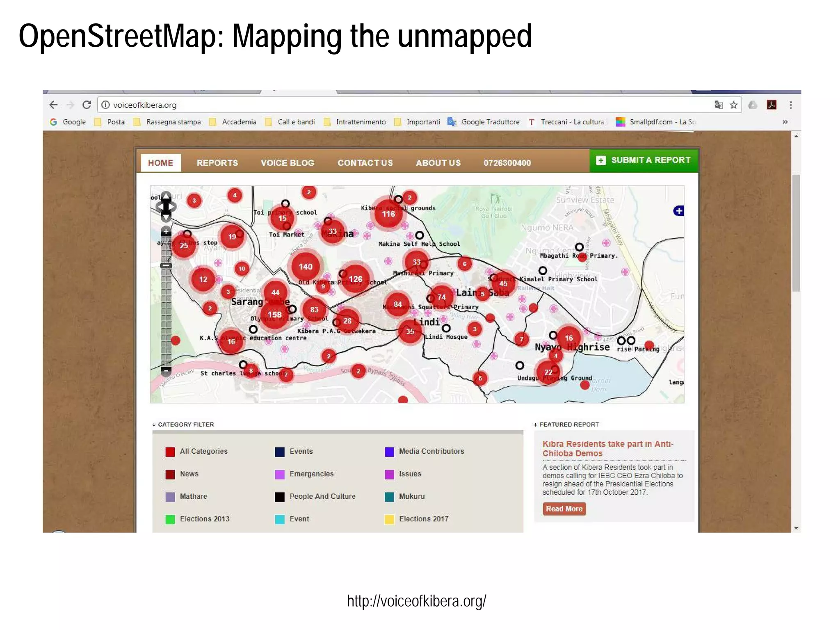The image size is (840, 630).
Task: Open Kibra Residents Anti-Chiloba Demos headline
Action: (608, 449)
